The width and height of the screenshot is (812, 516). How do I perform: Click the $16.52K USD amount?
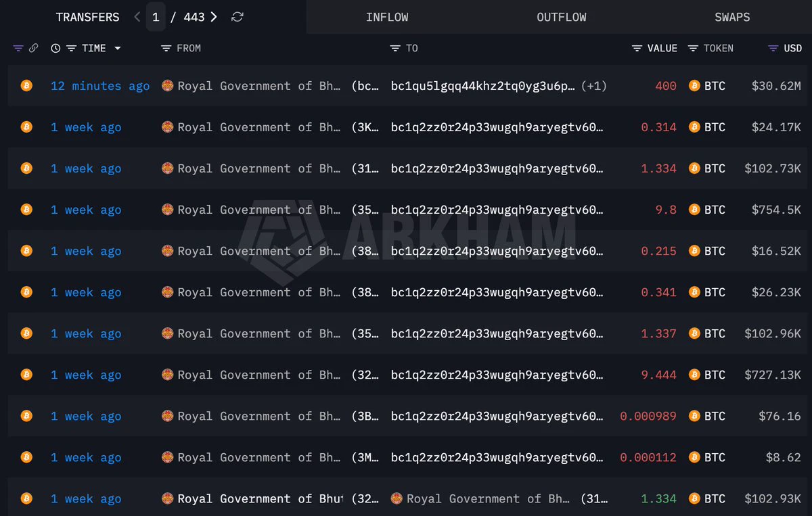tap(776, 251)
